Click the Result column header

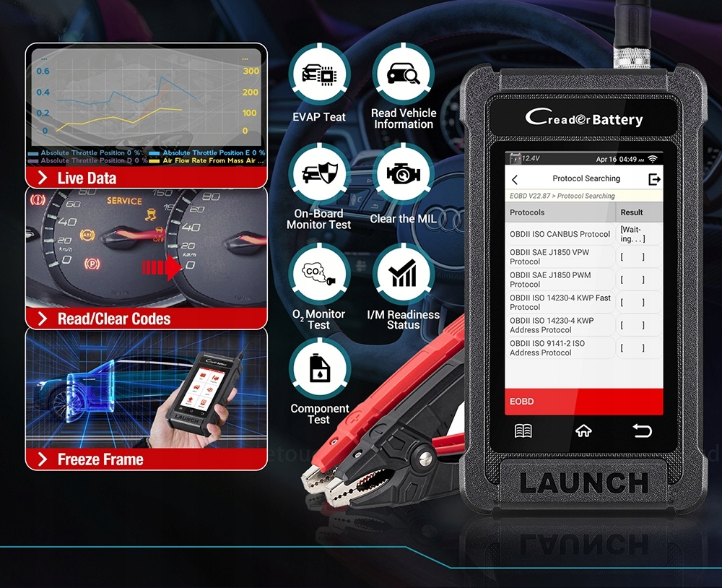[x=639, y=212]
